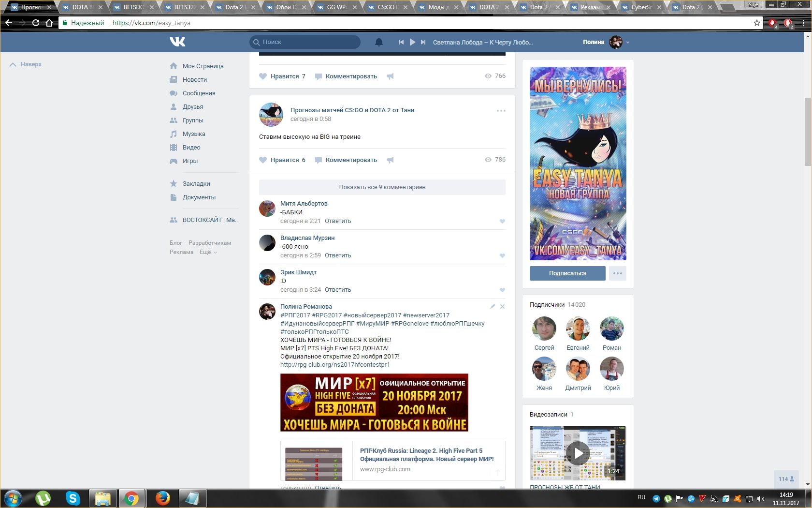This screenshot has width=812, height=508.
Task: Like Митя Альбертов's comment
Action: point(502,222)
